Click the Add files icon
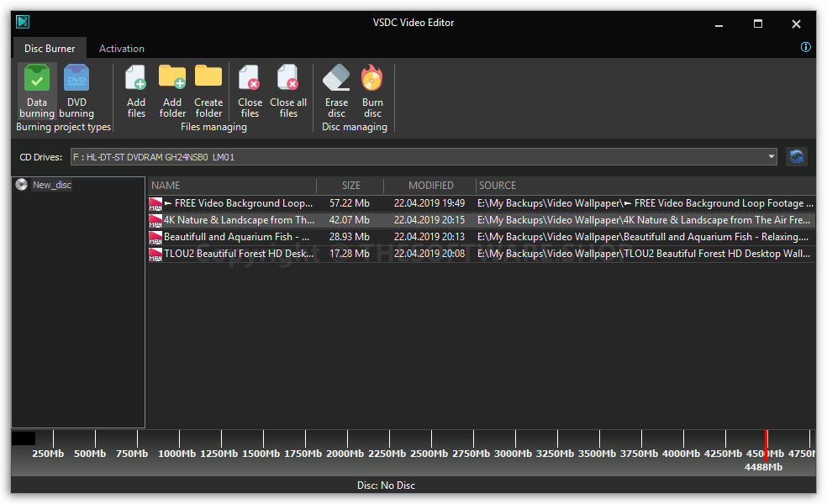This screenshot has width=827, height=504. 136,77
